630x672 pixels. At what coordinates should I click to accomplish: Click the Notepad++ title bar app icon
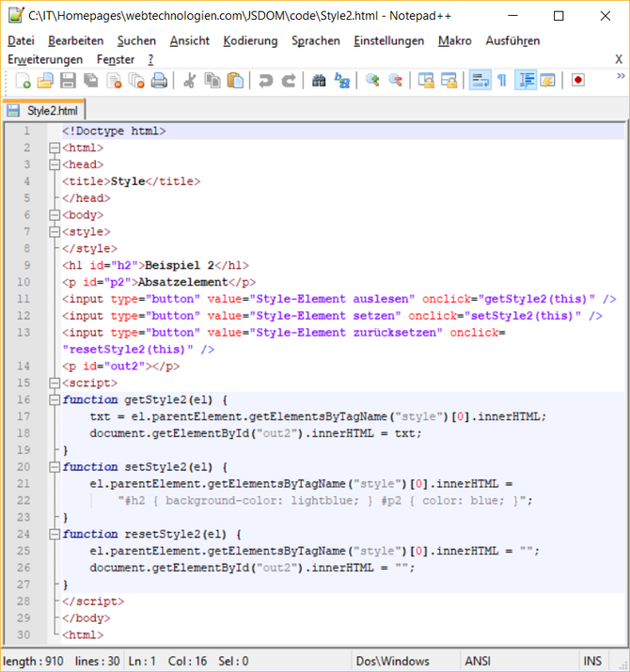16,15
